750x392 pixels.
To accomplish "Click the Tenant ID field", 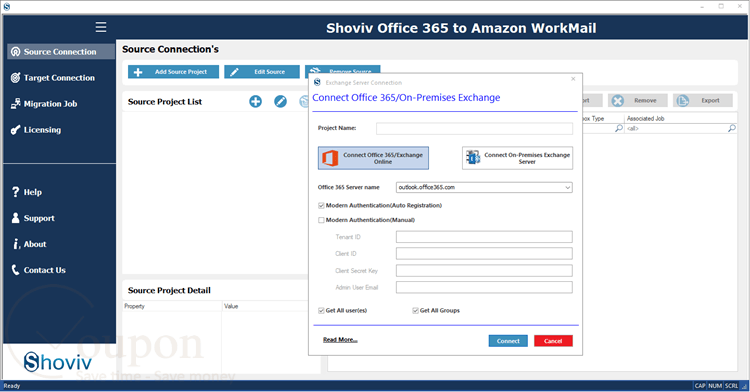I will pyautogui.click(x=484, y=237).
